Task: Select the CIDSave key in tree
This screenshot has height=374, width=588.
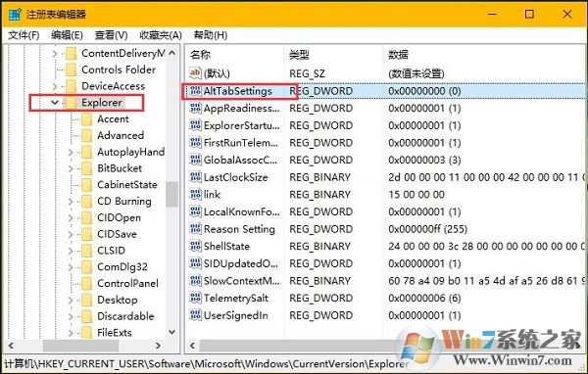Action: [x=117, y=234]
